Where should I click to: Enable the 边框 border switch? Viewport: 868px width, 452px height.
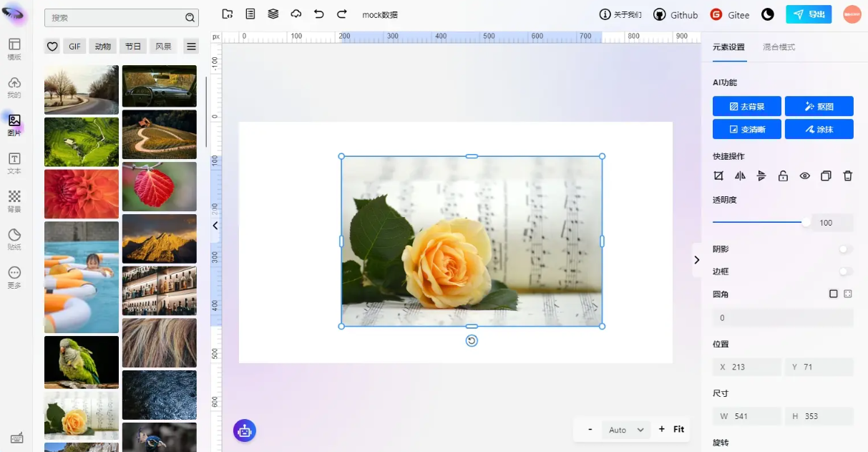[845, 271]
